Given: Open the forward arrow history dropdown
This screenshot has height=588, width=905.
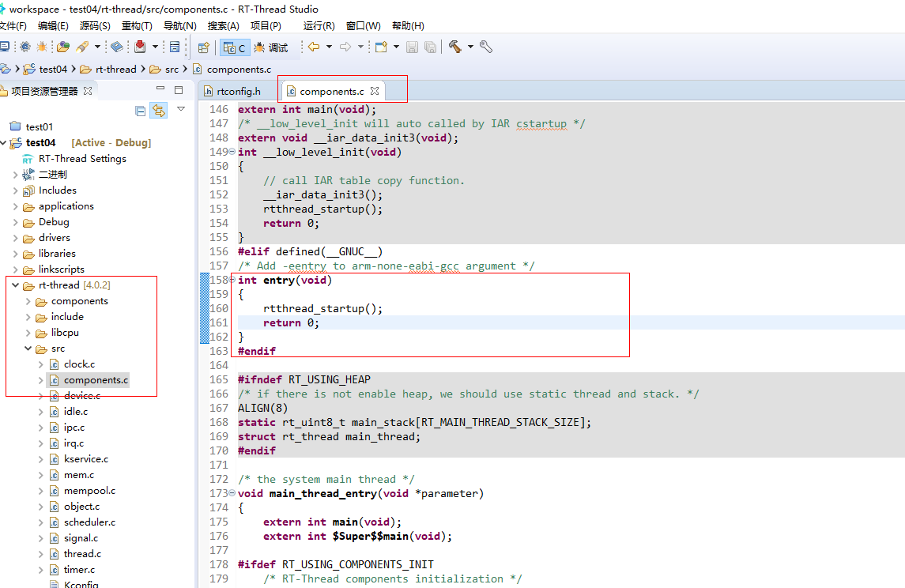Looking at the screenshot, I should [360, 47].
